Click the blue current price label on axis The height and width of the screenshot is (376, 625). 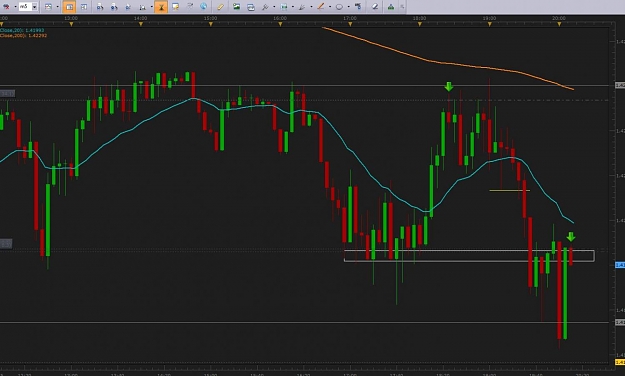tap(620, 265)
